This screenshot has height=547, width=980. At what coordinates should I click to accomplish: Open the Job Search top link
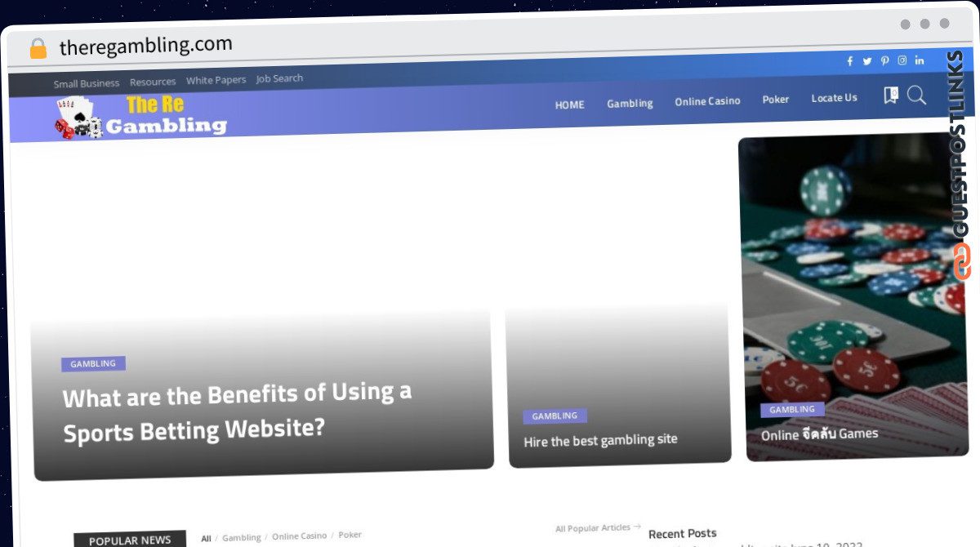pos(279,78)
